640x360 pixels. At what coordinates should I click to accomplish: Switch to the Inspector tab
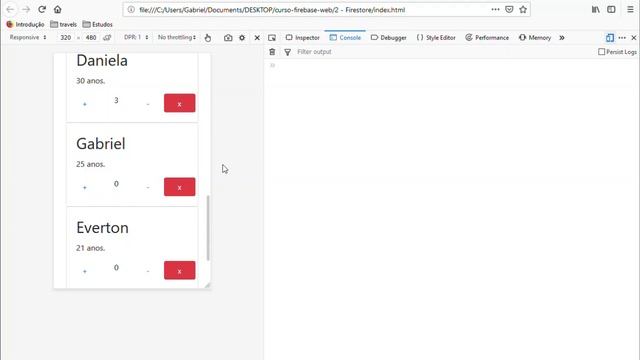tap(302, 38)
